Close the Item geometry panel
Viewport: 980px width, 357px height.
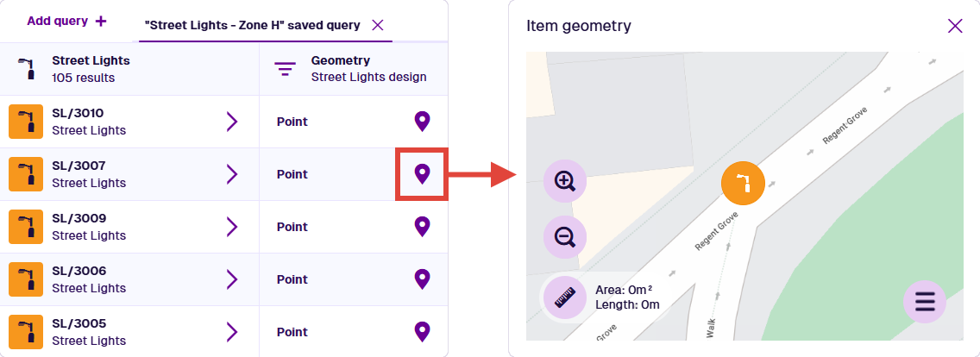(955, 26)
